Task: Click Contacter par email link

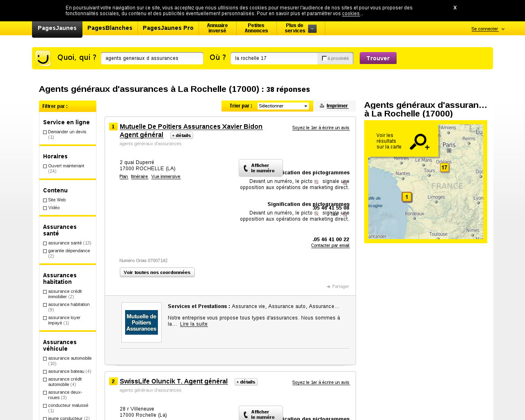Action: pyautogui.click(x=330, y=246)
